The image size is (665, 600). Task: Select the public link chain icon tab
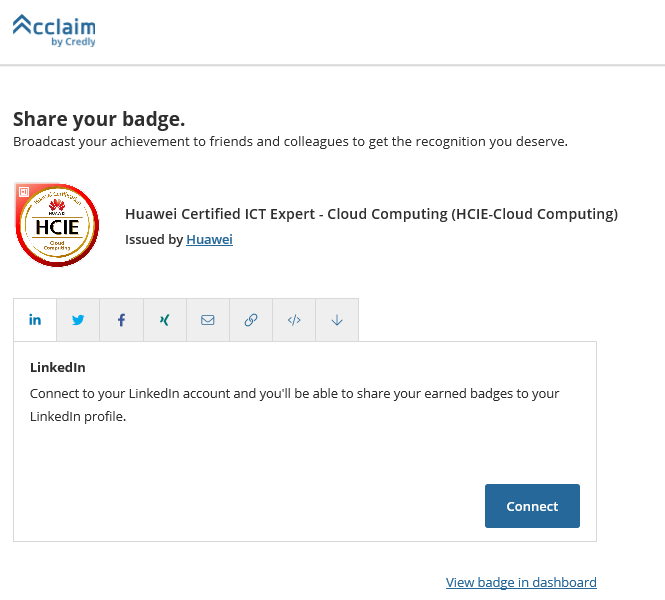pyautogui.click(x=251, y=320)
